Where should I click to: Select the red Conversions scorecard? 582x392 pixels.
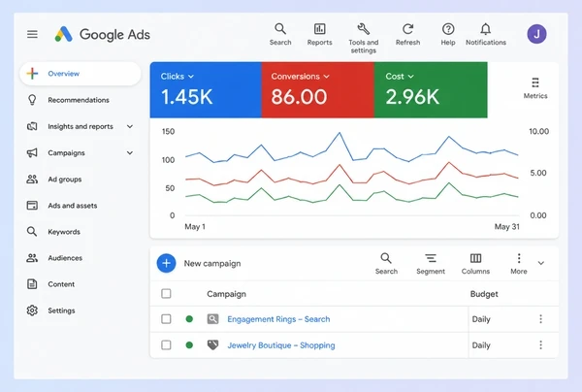(318, 90)
